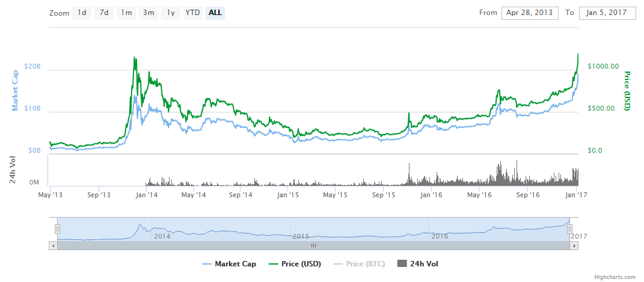Select the 1d zoom range

[82, 13]
